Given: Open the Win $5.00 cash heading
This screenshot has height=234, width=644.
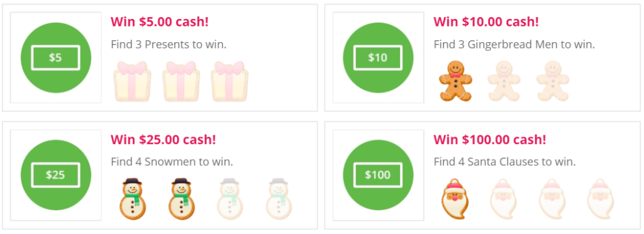Looking at the screenshot, I should coord(160,22).
